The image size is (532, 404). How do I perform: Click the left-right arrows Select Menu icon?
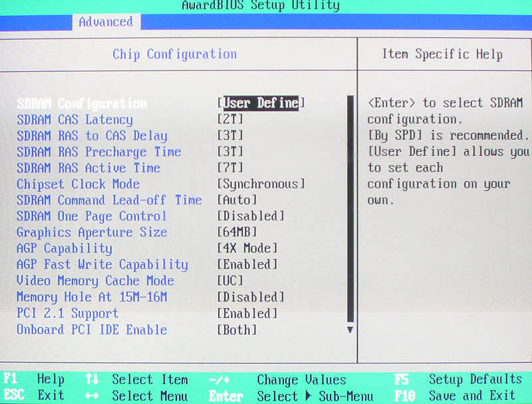click(92, 396)
